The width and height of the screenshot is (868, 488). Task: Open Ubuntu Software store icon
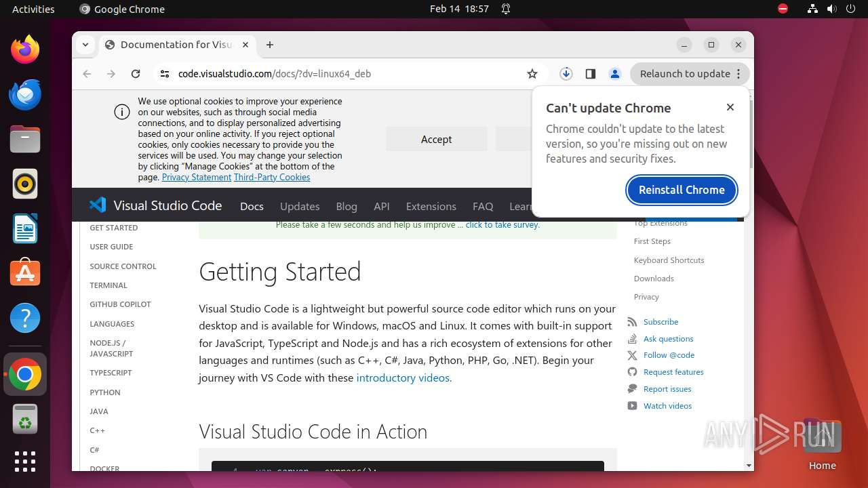pyautogui.click(x=25, y=273)
